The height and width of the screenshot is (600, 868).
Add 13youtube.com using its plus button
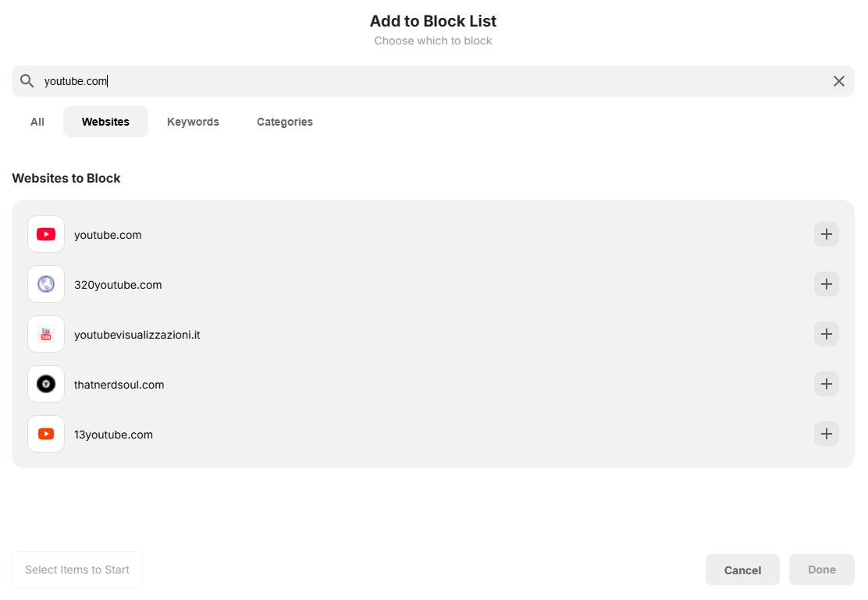point(826,434)
